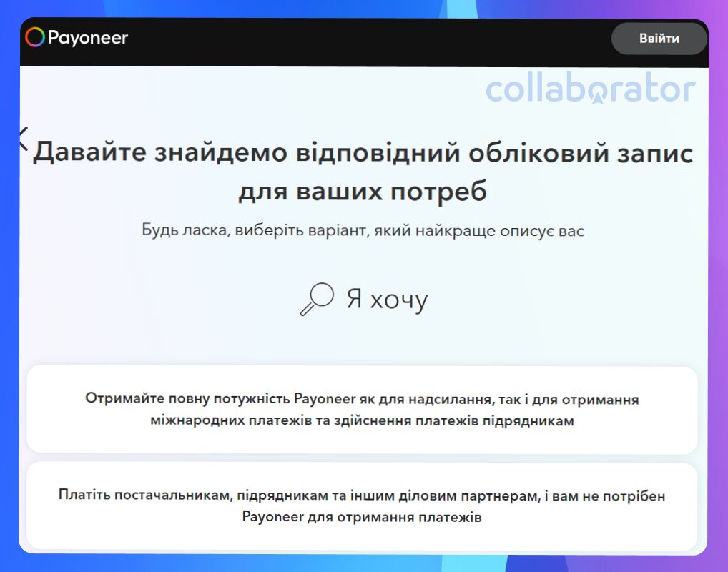Go back using the left chevron arrow
The width and height of the screenshot is (728, 572).
pyautogui.click(x=23, y=139)
